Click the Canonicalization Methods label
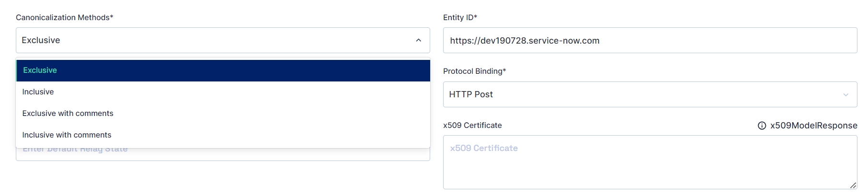The image size is (868, 196). [x=64, y=17]
